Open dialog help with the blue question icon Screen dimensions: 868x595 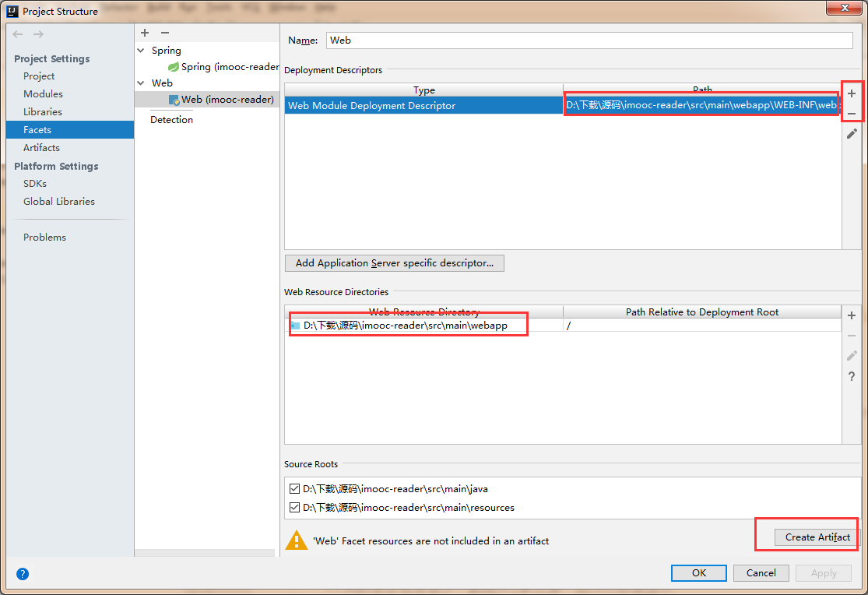coord(22,574)
